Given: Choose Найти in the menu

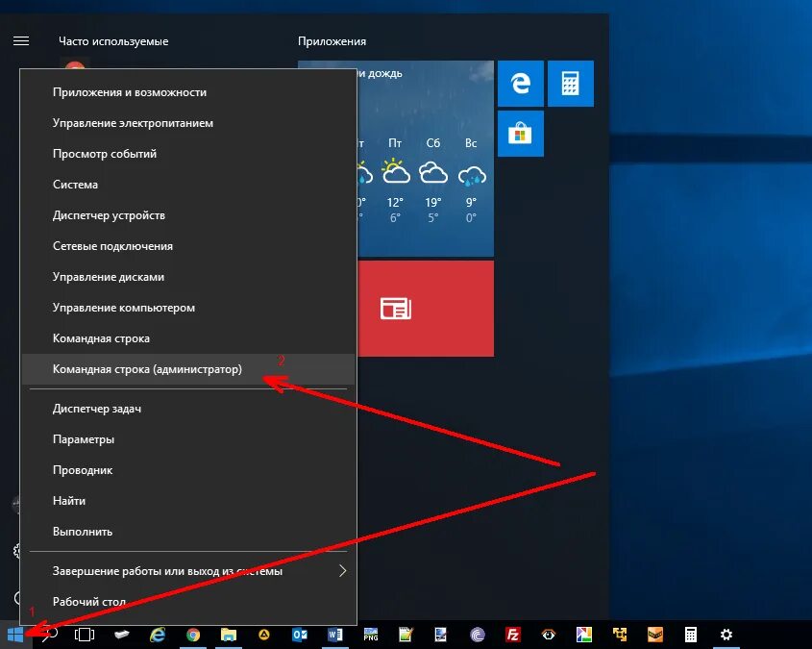Looking at the screenshot, I should point(188,501).
